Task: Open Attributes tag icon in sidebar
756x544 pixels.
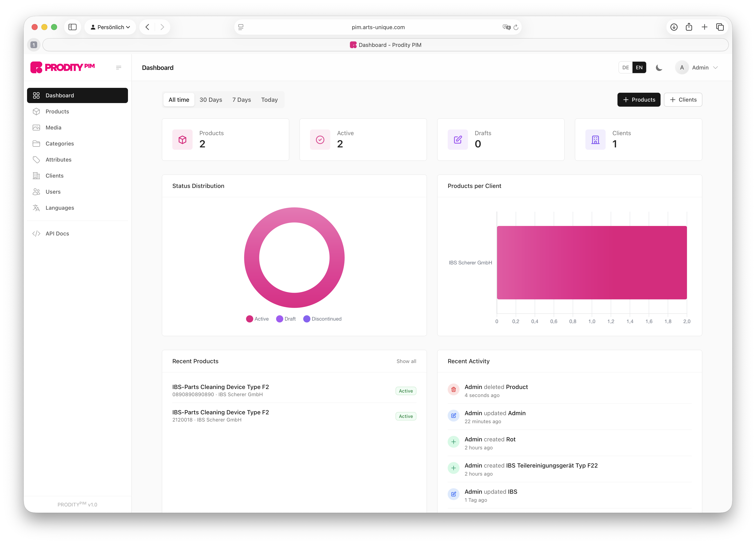Action: 36,160
